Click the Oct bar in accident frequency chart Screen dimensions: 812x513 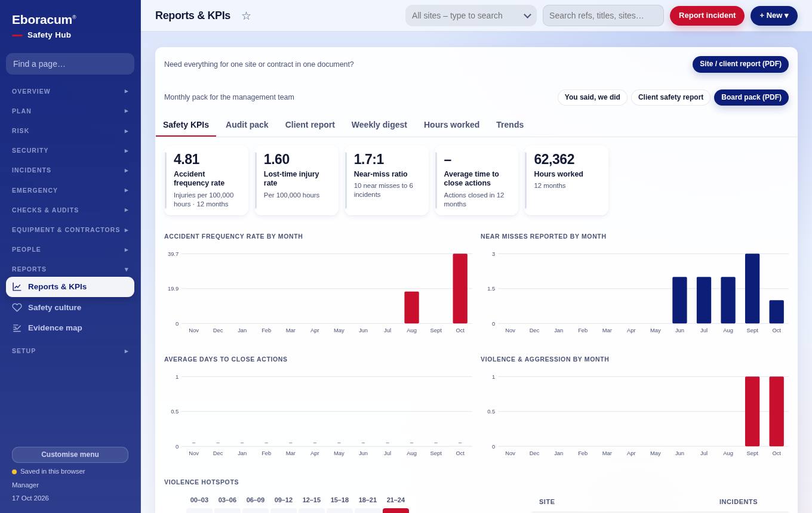pyautogui.click(x=460, y=289)
